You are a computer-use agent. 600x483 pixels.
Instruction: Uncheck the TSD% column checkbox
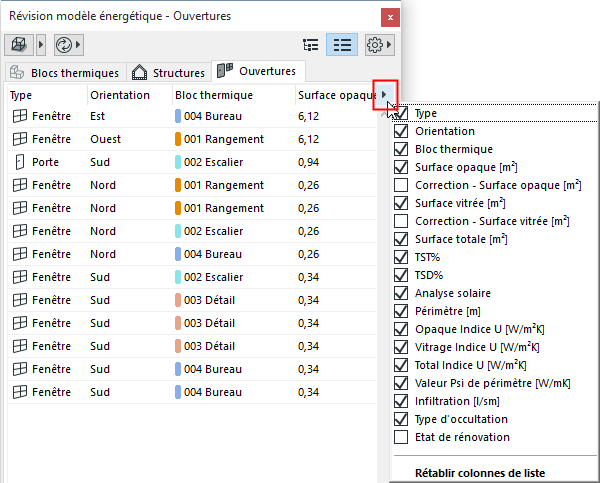(x=401, y=275)
